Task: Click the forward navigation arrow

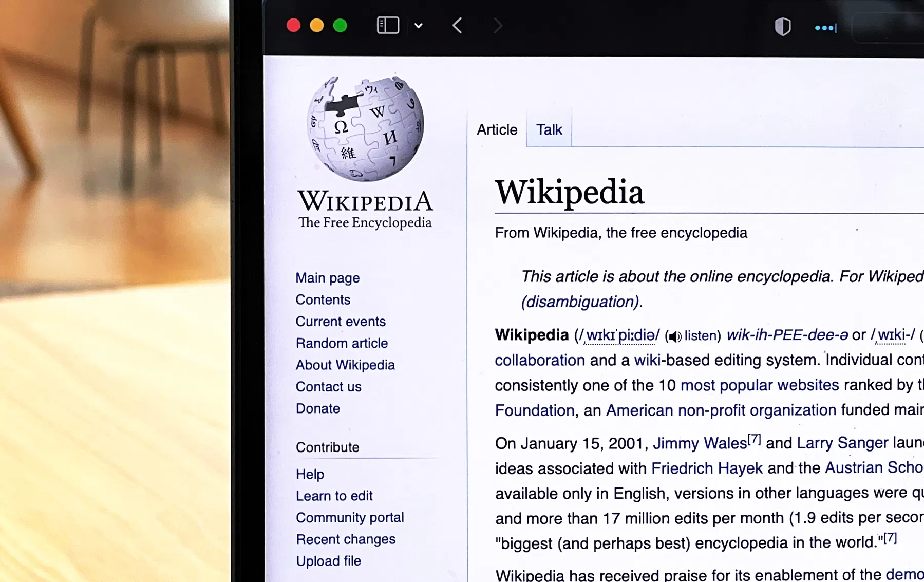Action: [497, 26]
